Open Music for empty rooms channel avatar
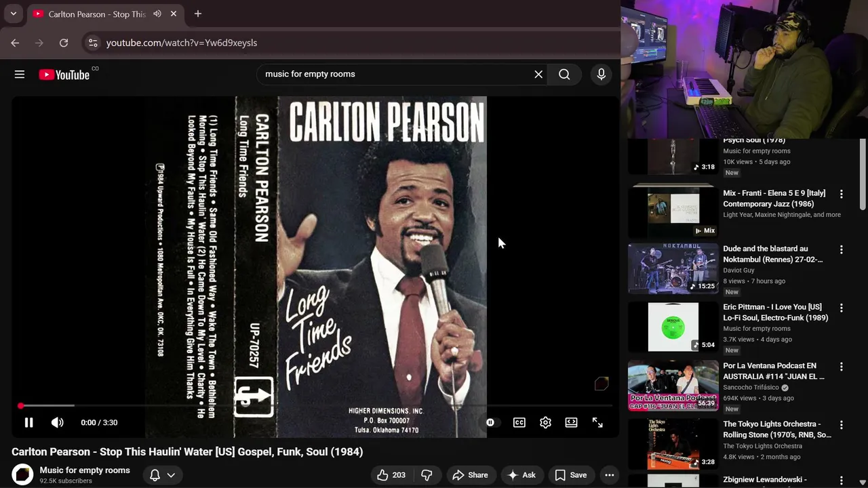This screenshot has width=868, height=488. pos(22,474)
